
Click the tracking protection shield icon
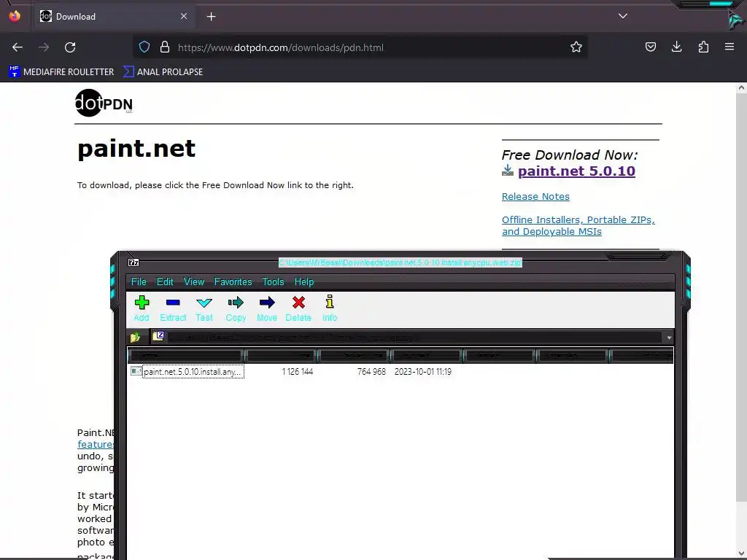coord(144,47)
